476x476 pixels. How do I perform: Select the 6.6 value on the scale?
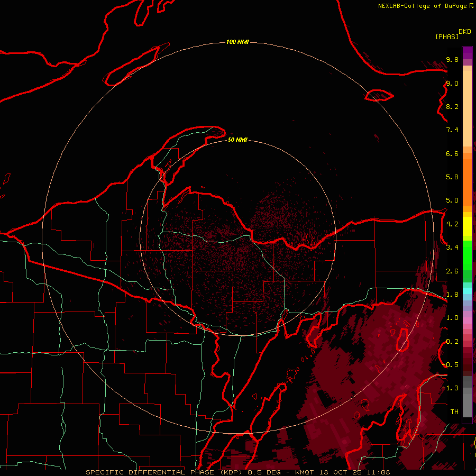[452, 153]
